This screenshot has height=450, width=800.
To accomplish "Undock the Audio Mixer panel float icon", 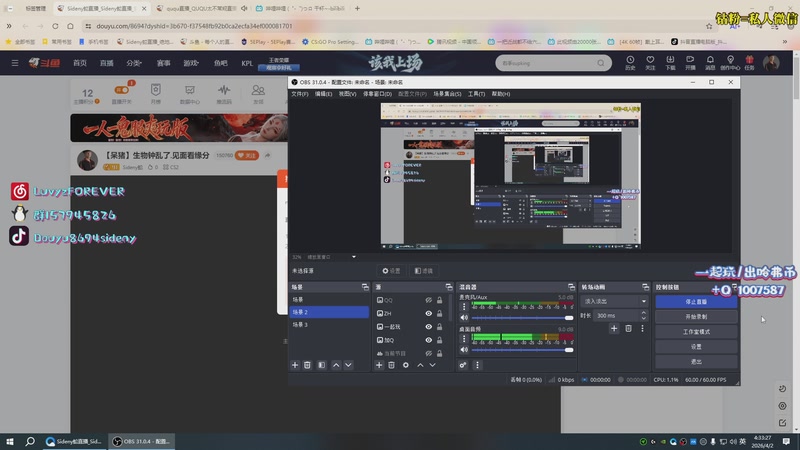I will click(571, 287).
